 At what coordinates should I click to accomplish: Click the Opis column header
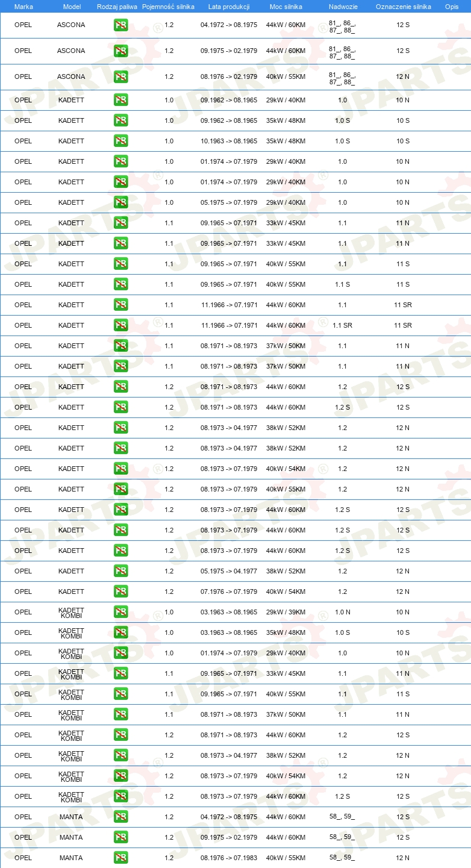pyautogui.click(x=452, y=7)
